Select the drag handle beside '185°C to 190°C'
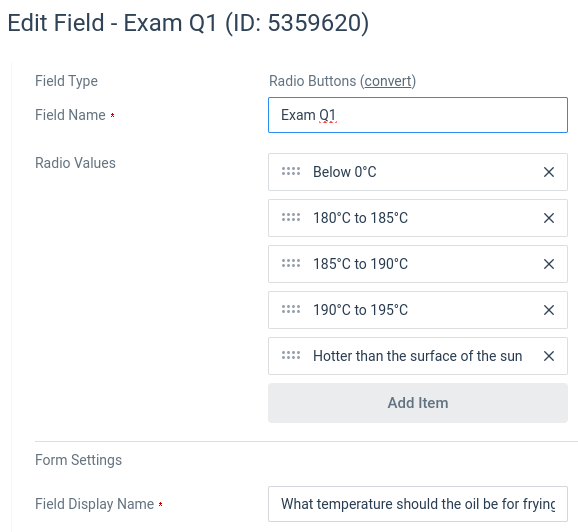The width and height of the screenshot is (578, 532). coord(291,264)
